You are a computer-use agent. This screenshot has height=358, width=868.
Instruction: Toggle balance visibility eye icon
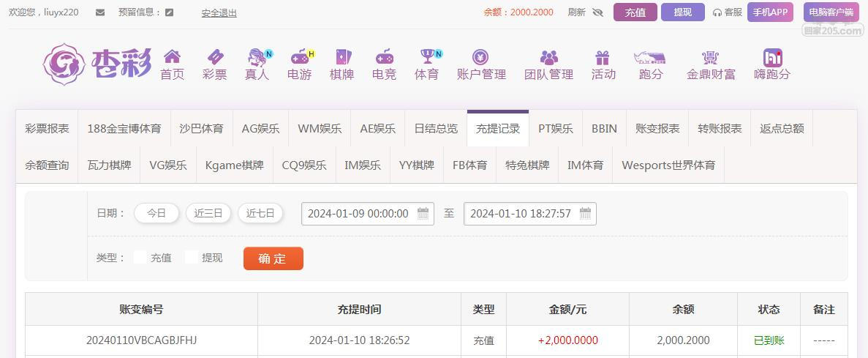(x=597, y=12)
